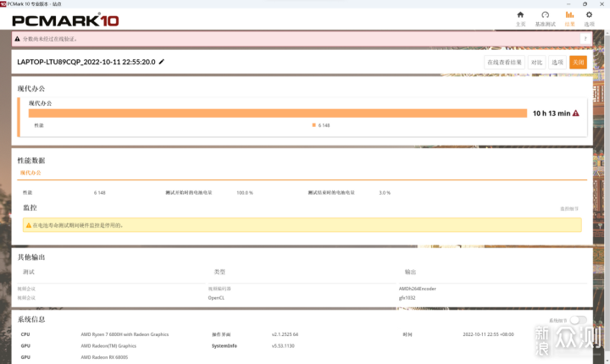Image resolution: width=610 pixels, height=364 pixels.
Task: Click the PCMark 10 logo
Action: click(65, 19)
